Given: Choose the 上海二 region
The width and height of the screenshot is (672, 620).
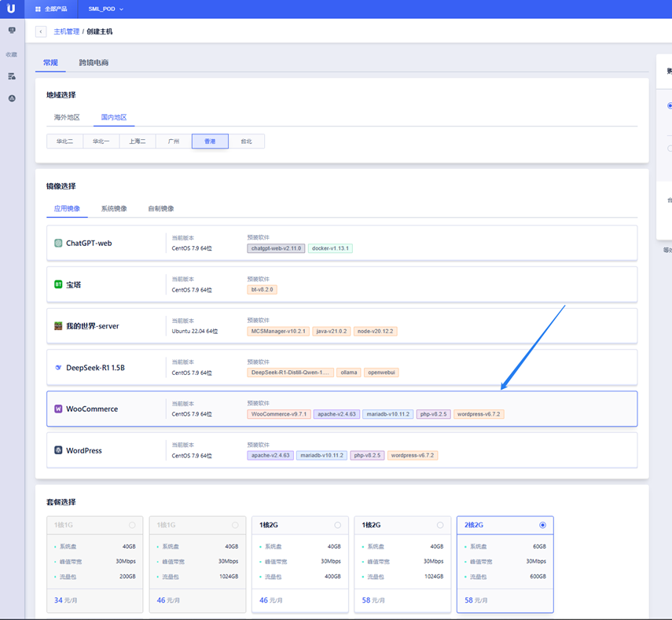Looking at the screenshot, I should (138, 141).
